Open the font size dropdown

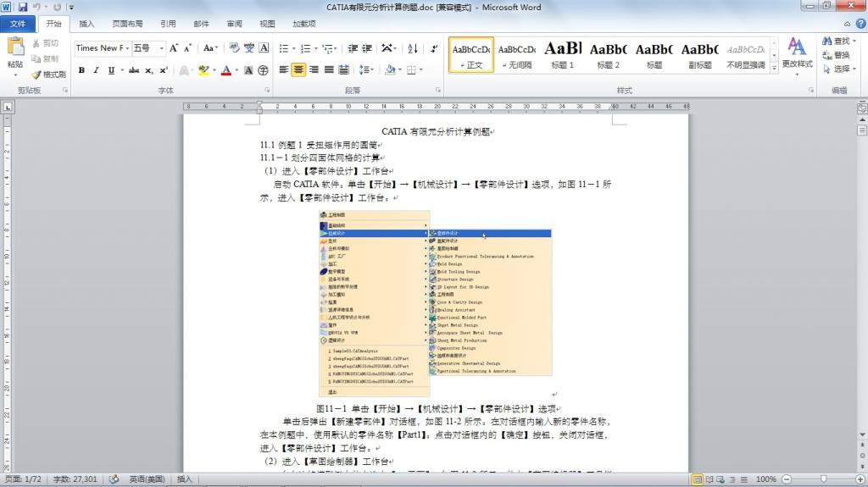coord(162,48)
